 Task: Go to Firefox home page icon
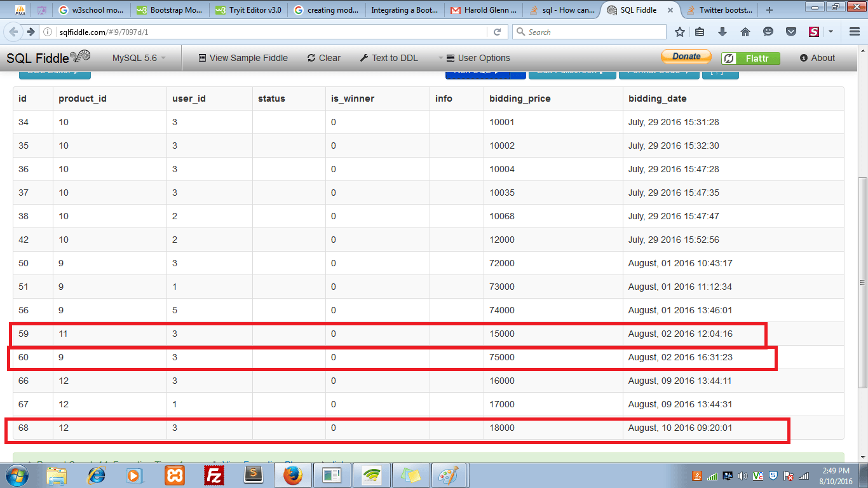[745, 32]
